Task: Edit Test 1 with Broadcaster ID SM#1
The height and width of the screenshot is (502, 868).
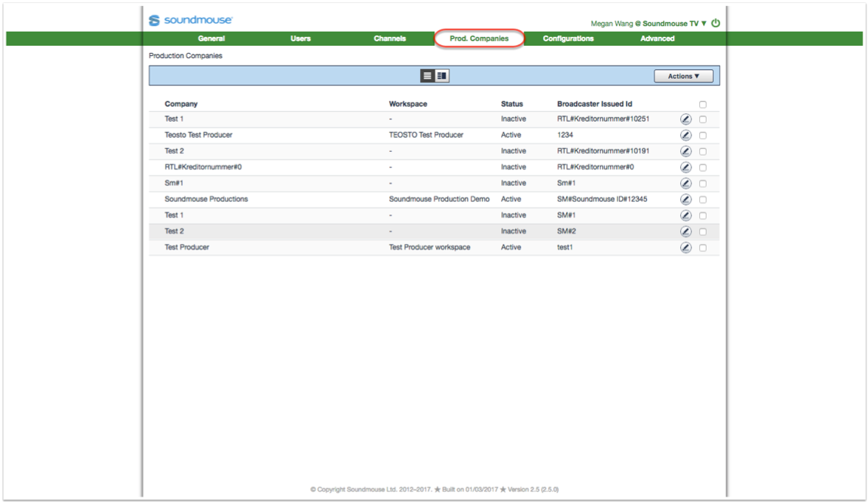Action: pos(685,215)
